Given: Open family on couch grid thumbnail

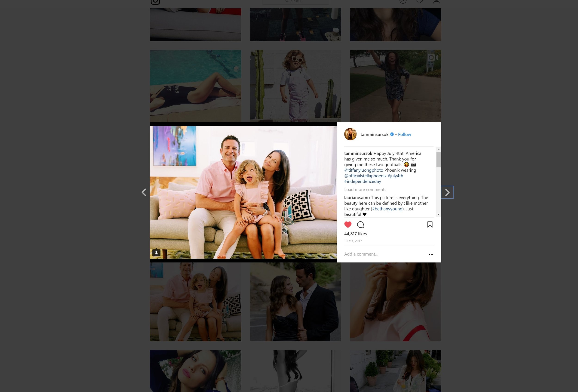Looking at the screenshot, I should pyautogui.click(x=195, y=302).
